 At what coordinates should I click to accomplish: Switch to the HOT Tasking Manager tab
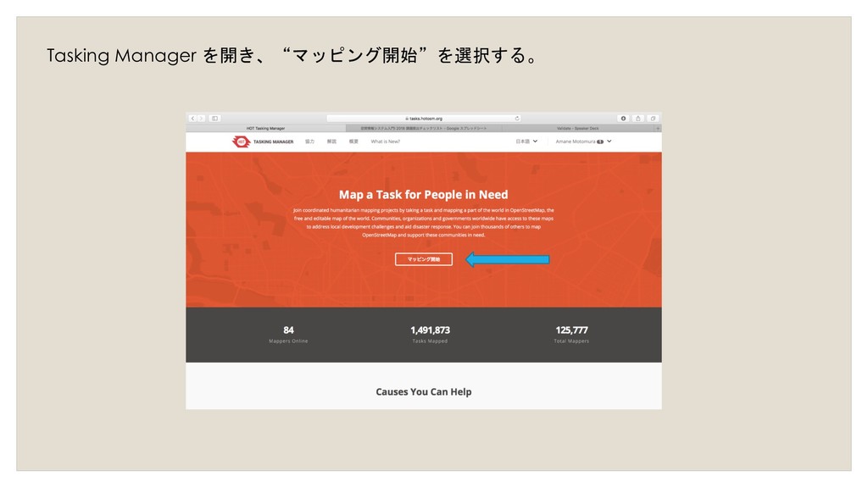click(265, 129)
